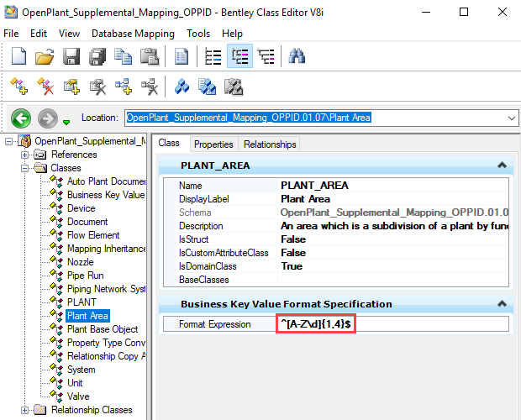Select the System class

(x=81, y=370)
